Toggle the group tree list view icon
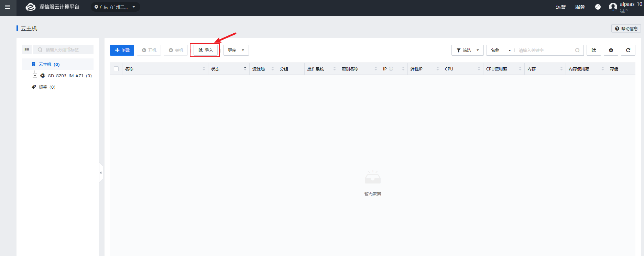Screen dimensions: 644x256 click(27, 49)
